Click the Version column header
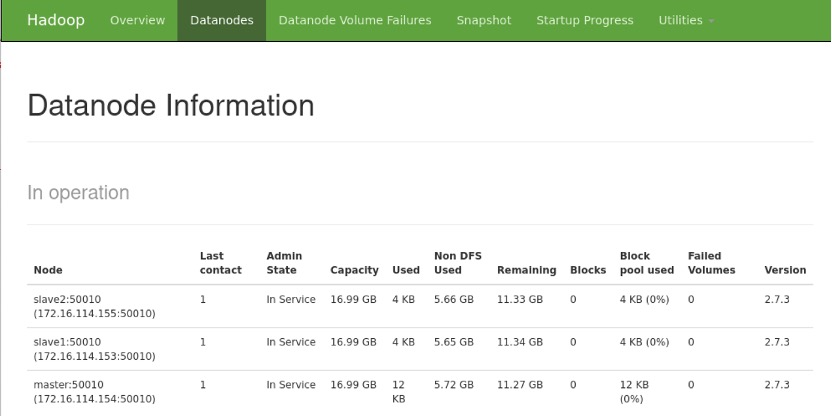This screenshot has width=832, height=416. (785, 270)
